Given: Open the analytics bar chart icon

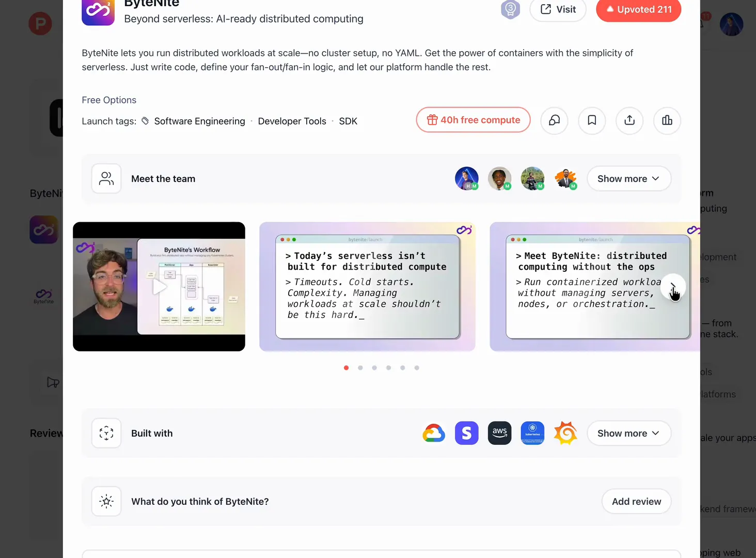Looking at the screenshot, I should [667, 120].
